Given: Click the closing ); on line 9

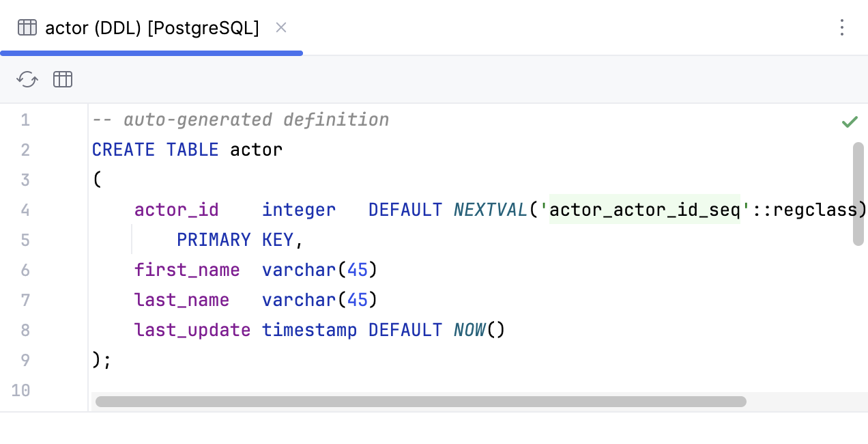Looking at the screenshot, I should 102,360.
